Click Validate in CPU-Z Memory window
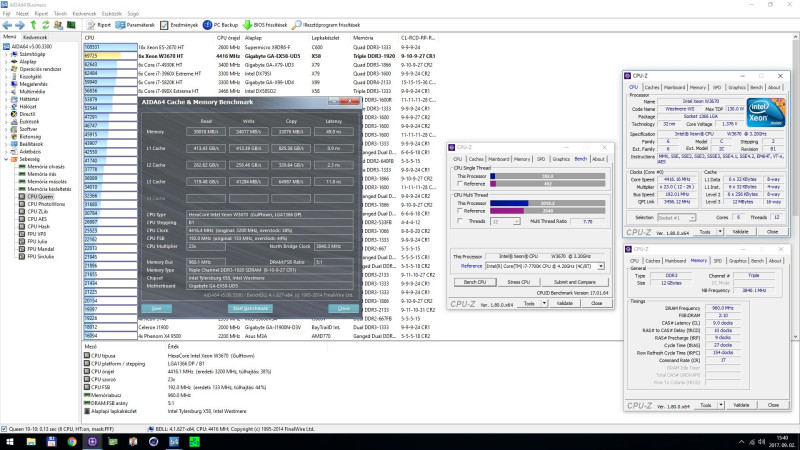 tap(741, 405)
